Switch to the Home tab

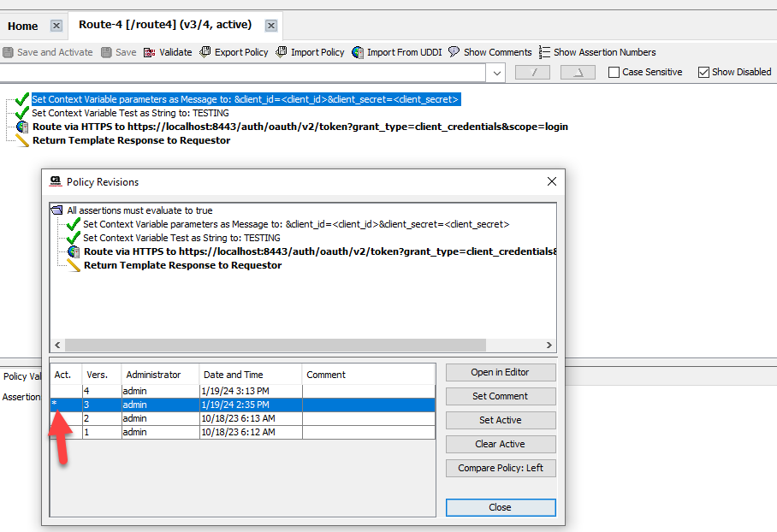click(23, 26)
